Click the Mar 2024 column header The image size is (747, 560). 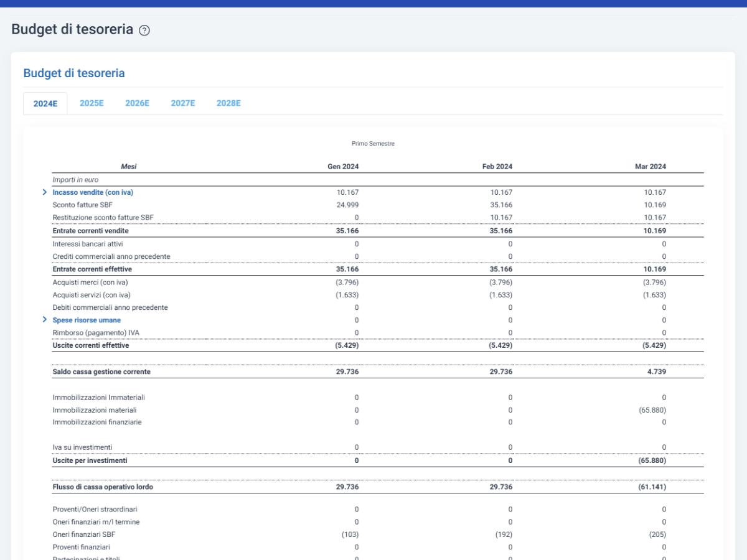651,167
